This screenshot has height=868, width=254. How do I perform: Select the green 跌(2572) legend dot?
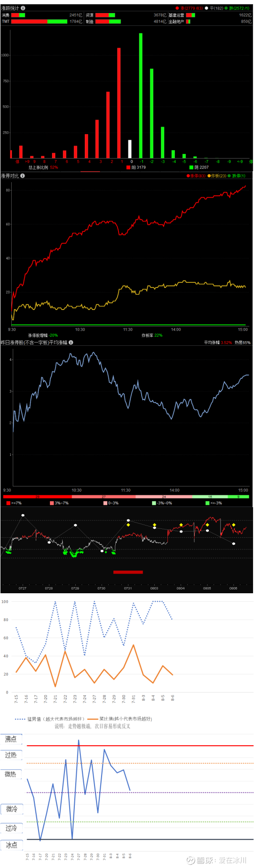pyautogui.click(x=226, y=8)
